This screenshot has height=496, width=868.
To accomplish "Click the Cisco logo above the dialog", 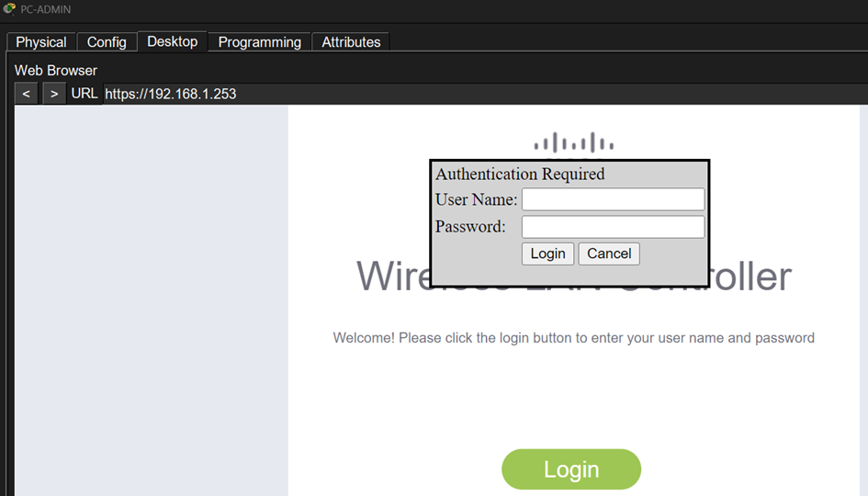I will coord(573,142).
